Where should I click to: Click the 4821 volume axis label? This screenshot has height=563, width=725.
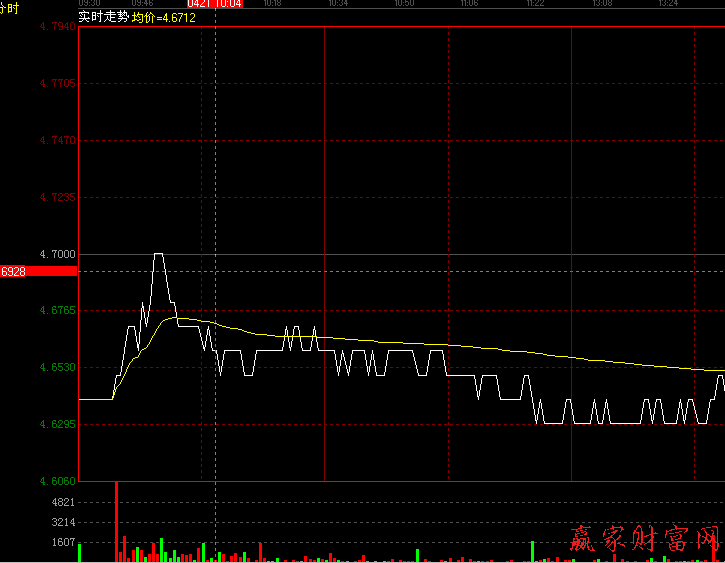coord(63,502)
